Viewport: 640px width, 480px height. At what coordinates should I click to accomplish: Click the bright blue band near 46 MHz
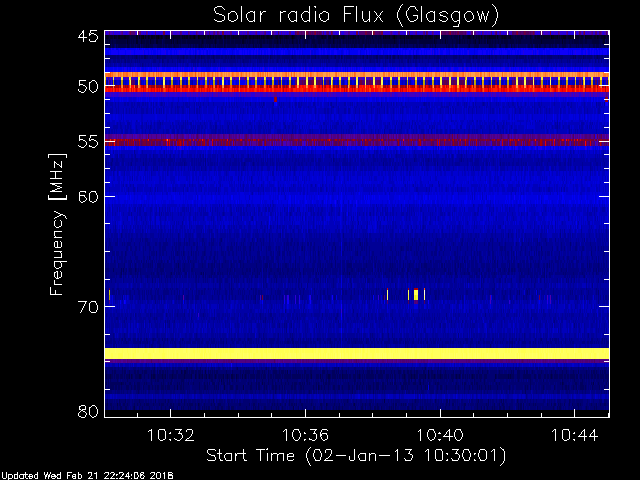tap(357, 52)
